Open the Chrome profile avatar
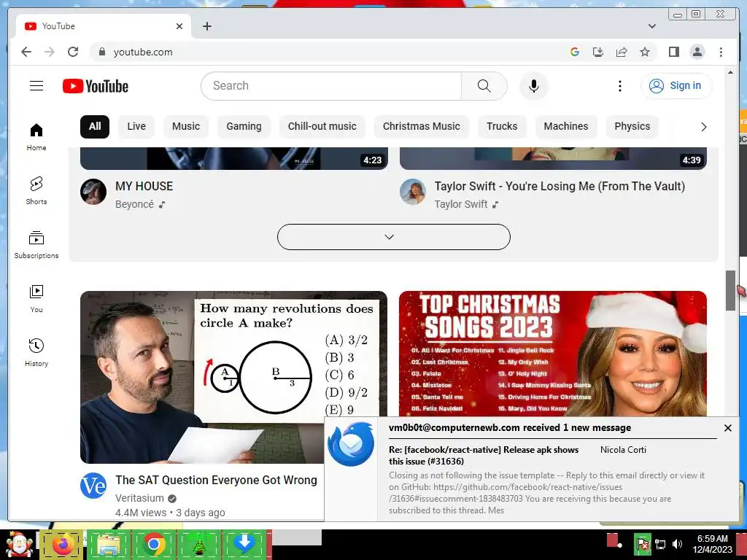 (x=697, y=52)
